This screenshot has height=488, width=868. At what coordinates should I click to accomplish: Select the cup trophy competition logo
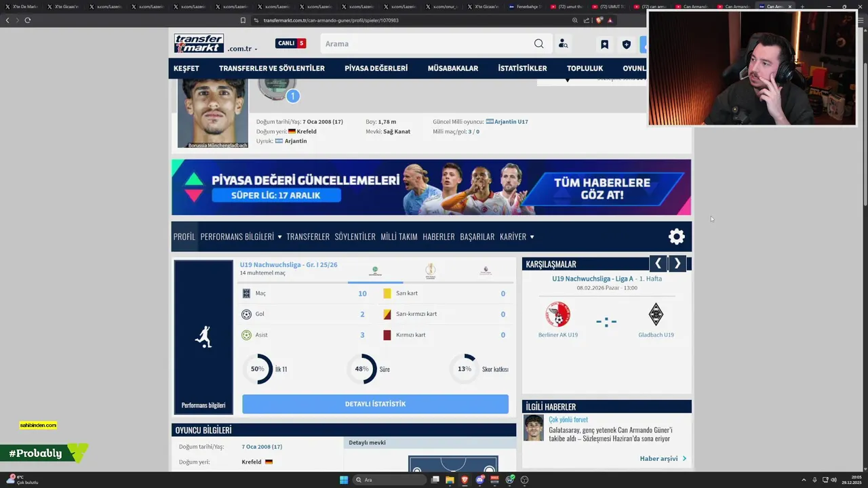coord(431,271)
